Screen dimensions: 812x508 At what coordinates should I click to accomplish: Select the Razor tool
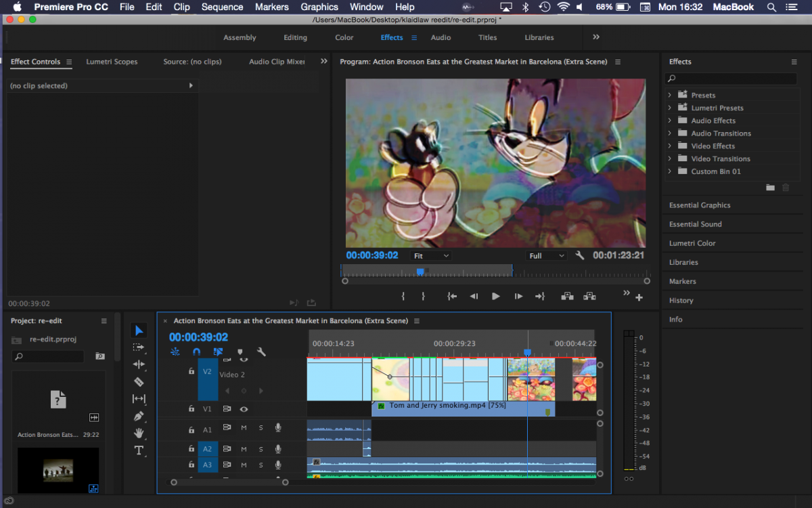pos(139,382)
